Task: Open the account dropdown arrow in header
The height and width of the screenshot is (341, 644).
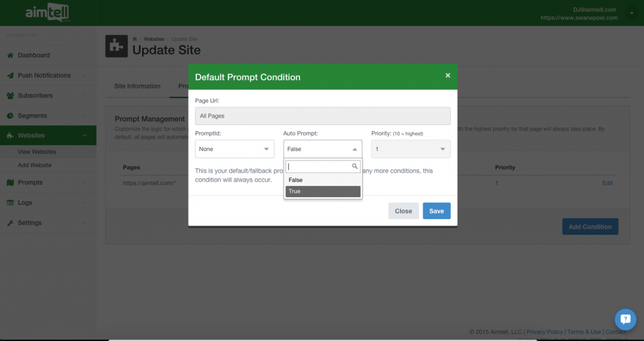Action: tap(631, 13)
